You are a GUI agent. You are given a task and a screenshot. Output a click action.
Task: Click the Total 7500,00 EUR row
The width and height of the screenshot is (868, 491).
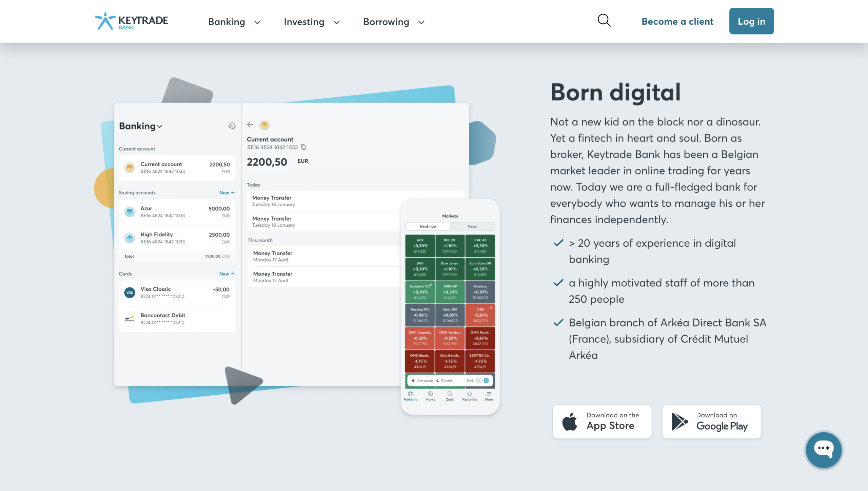tap(177, 256)
